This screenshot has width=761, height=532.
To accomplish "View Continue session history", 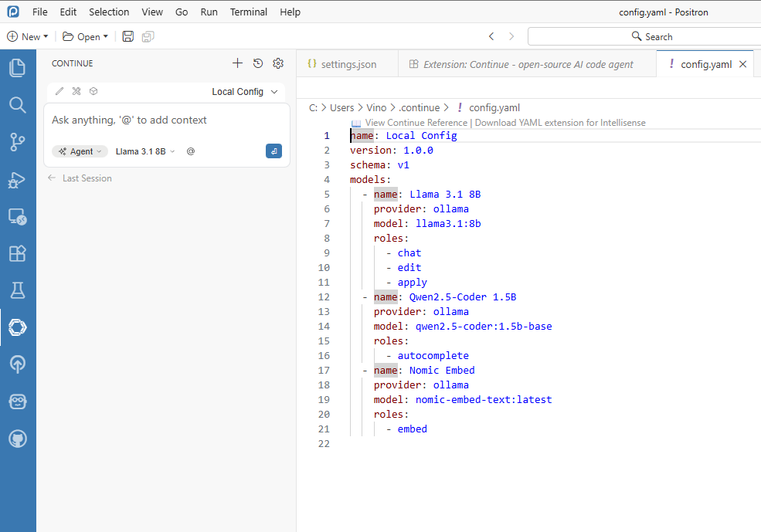I will [258, 63].
